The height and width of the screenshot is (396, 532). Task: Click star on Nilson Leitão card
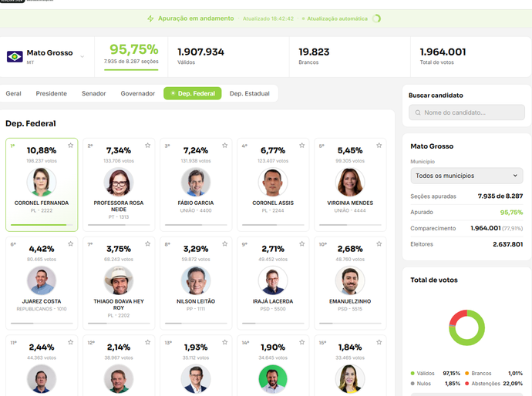click(224, 243)
